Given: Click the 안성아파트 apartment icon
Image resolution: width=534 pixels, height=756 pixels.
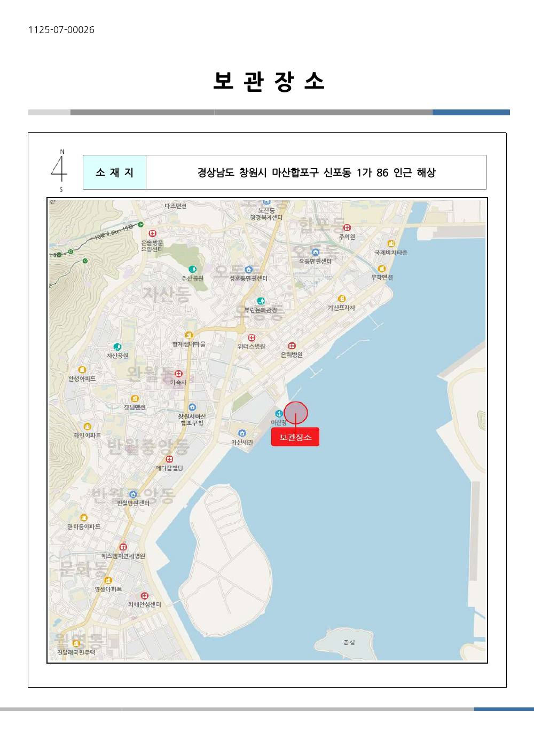Looking at the screenshot, I should point(82,370).
